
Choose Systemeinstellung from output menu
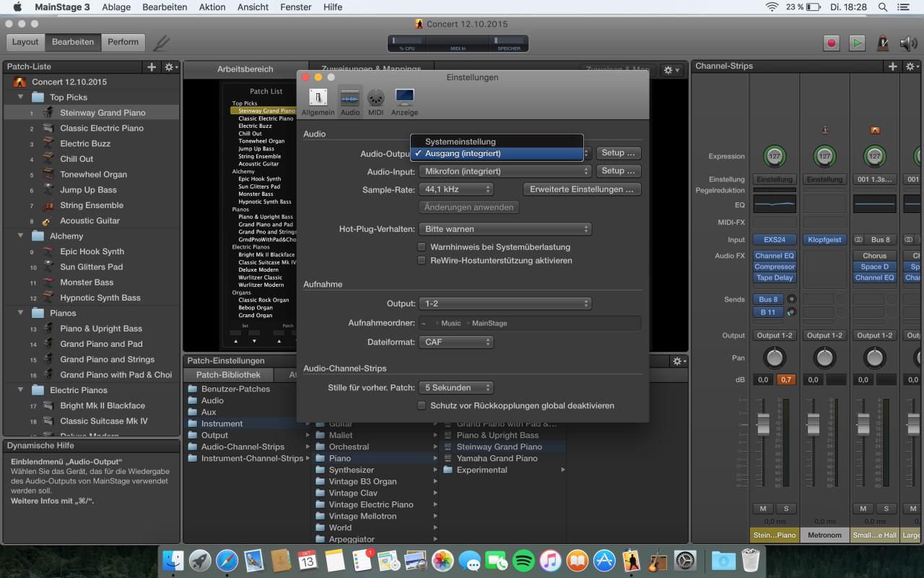[x=497, y=142]
